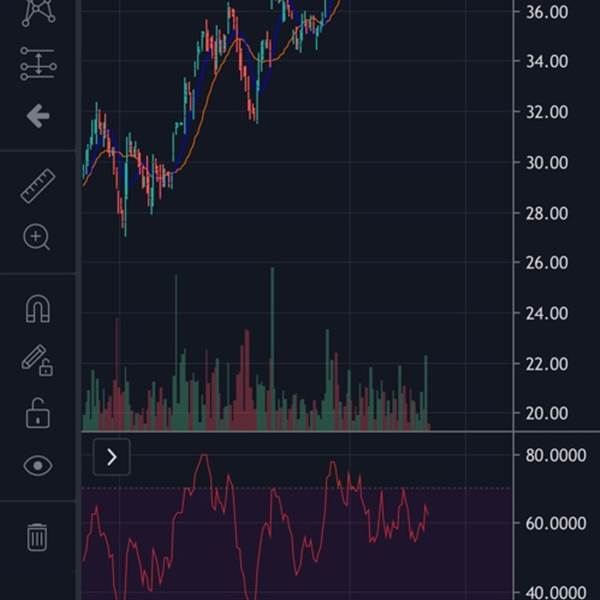Click the 20.00 price axis label
The width and height of the screenshot is (600, 600).
click(547, 414)
